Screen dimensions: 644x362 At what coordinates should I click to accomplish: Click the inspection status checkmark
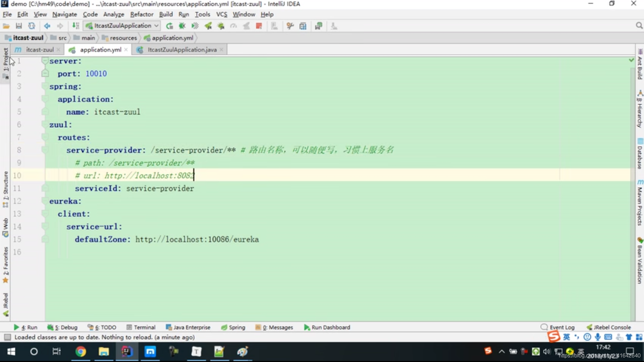(631, 60)
